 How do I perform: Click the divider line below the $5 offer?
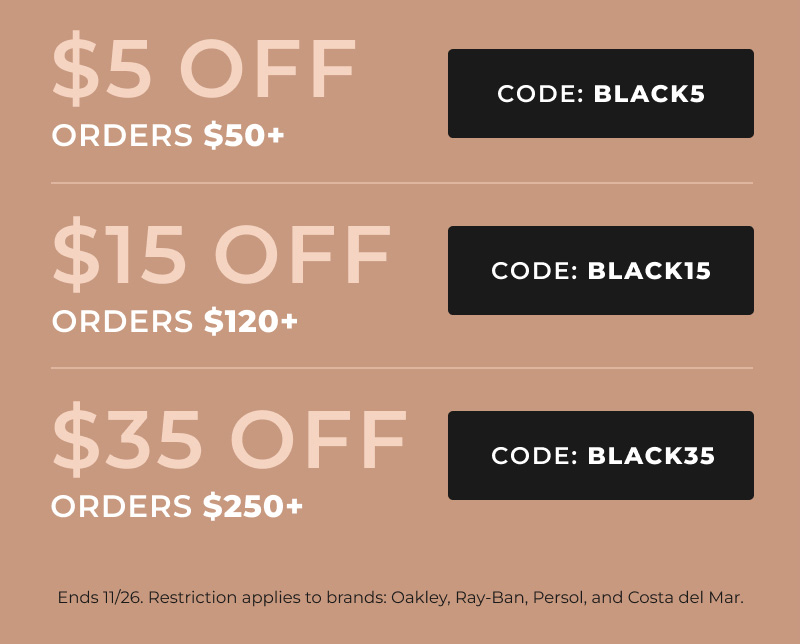pyautogui.click(x=402, y=183)
